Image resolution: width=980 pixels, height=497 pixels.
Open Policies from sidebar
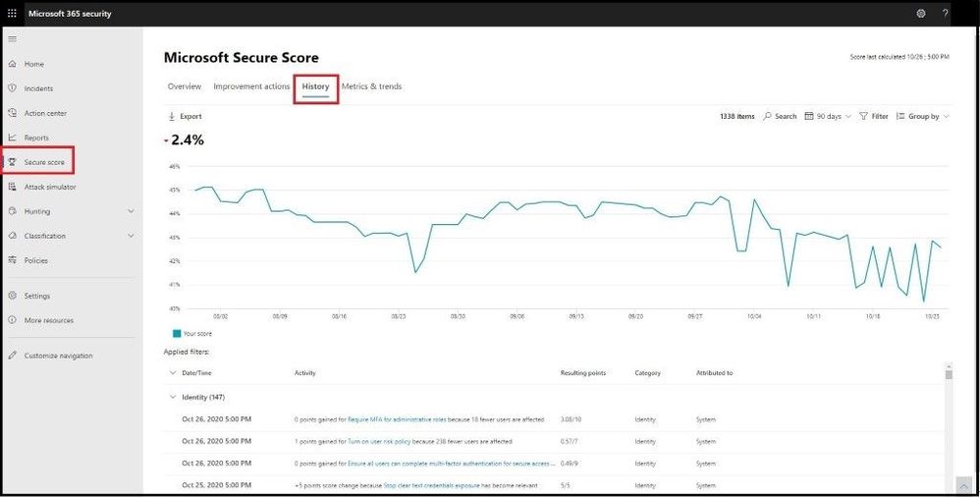(35, 260)
